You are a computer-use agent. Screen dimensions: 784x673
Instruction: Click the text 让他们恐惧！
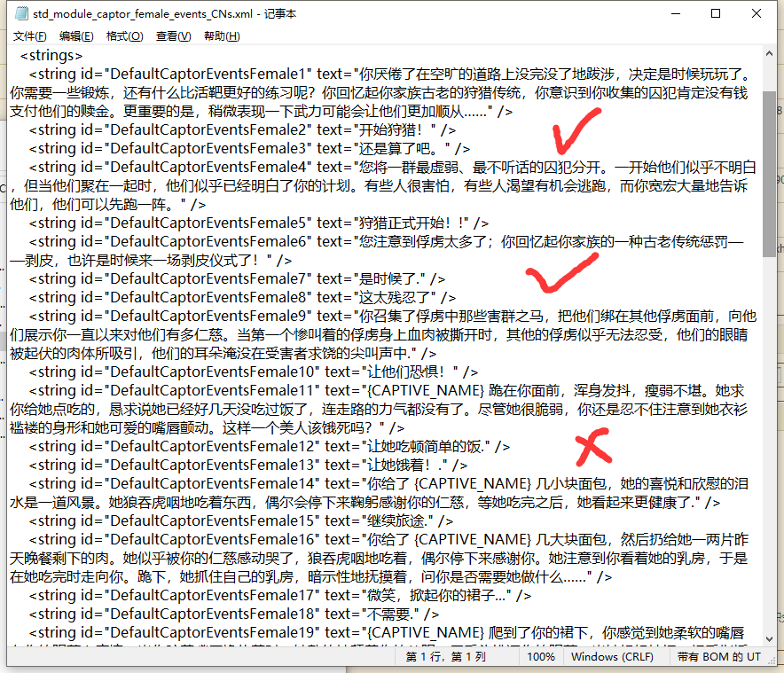(405, 372)
